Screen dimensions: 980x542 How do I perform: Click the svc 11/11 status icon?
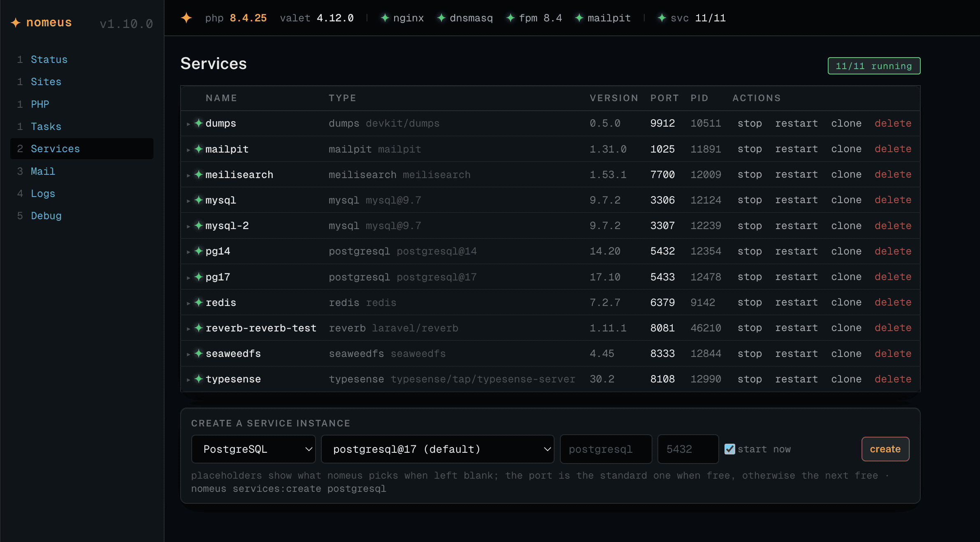click(662, 18)
